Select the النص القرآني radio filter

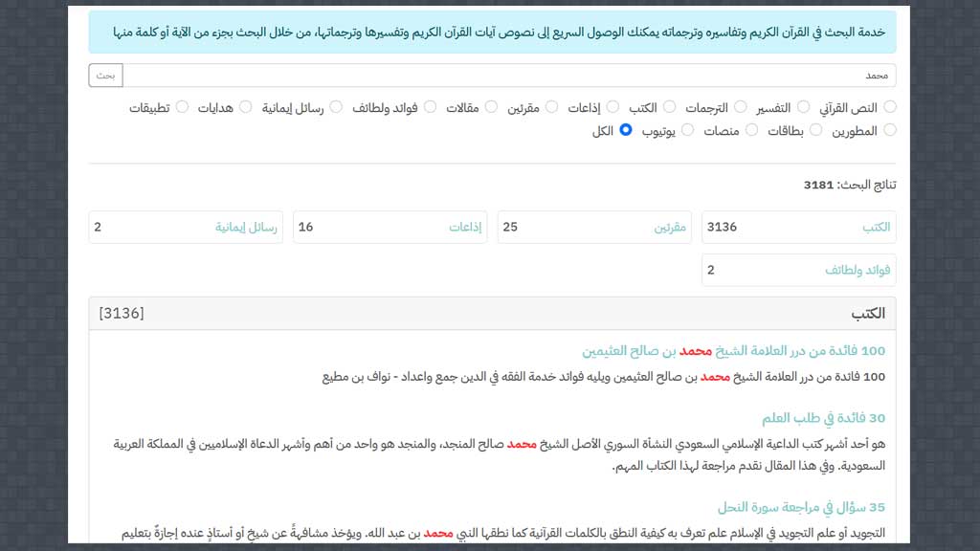(x=891, y=106)
